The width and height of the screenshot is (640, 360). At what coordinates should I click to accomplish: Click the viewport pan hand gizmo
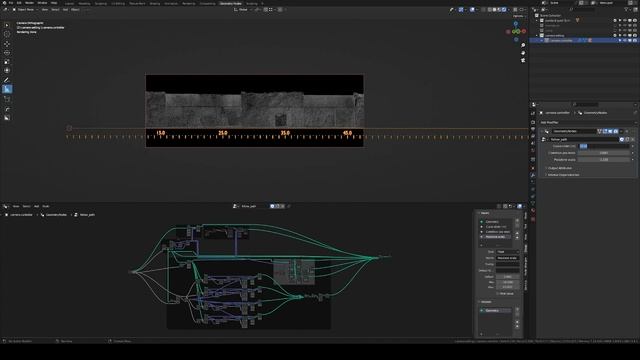[x=523, y=53]
